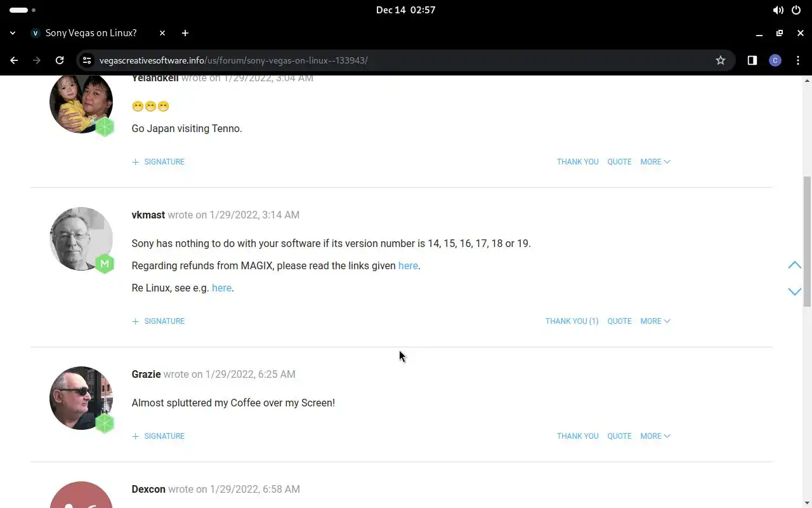Thank Grazie for the post
The width and height of the screenshot is (812, 508).
577,436
